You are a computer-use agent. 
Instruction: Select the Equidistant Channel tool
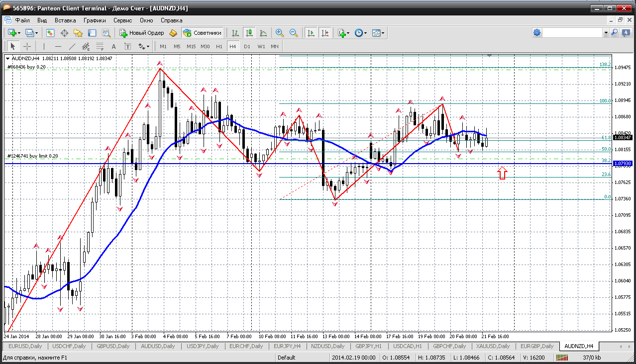(86, 46)
